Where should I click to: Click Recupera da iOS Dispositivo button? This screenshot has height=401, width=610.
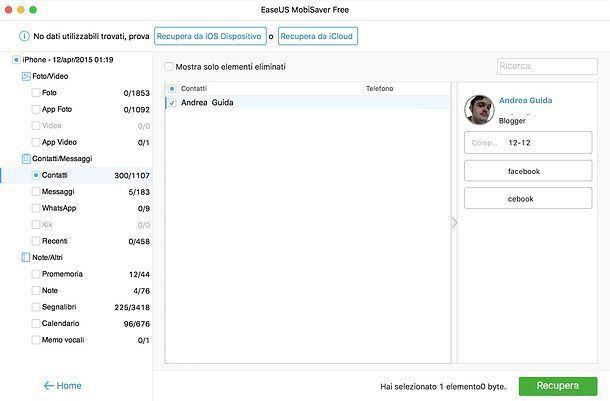click(210, 36)
